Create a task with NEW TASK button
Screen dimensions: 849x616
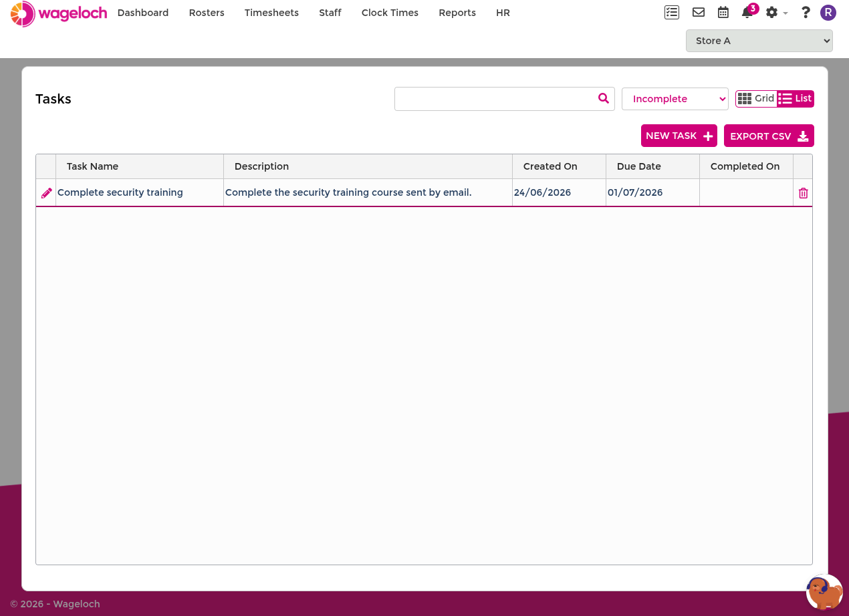point(679,136)
